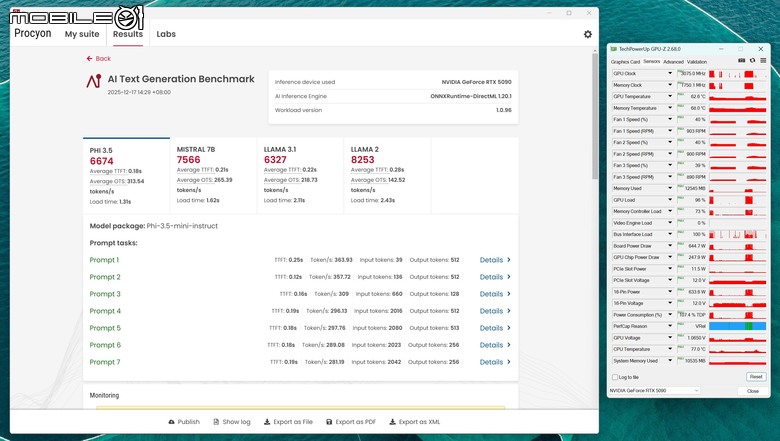The image size is (780, 441).
Task: Open the GPU-Z hamburger menu icon
Action: pyautogui.click(x=763, y=61)
